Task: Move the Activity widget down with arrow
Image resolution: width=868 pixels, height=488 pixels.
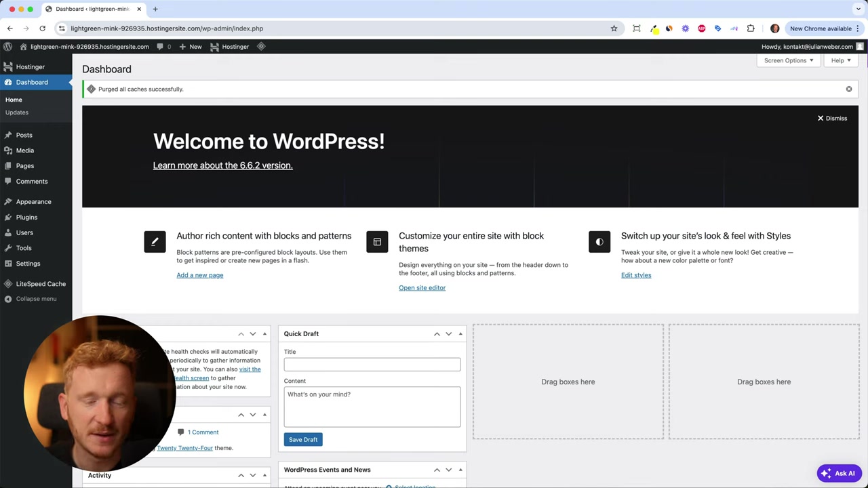Action: (x=252, y=475)
